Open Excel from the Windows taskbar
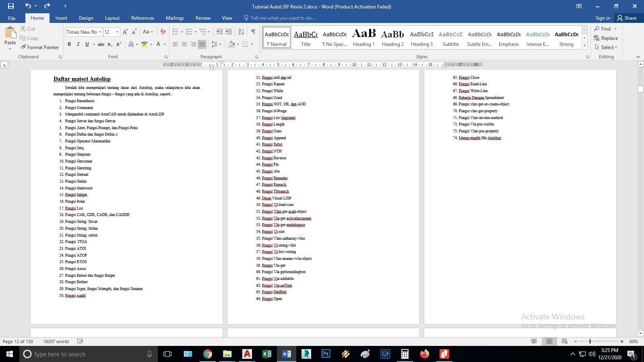The width and height of the screenshot is (644, 362). [x=266, y=354]
